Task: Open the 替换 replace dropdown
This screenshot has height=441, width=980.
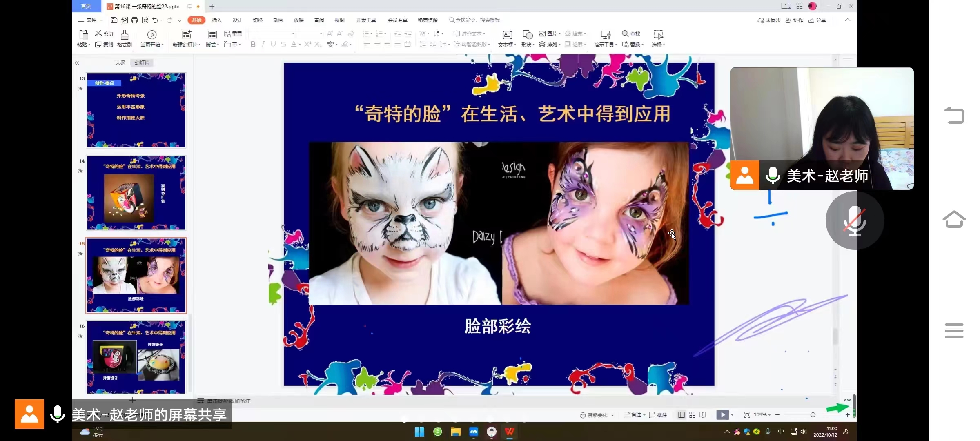Action: [x=633, y=44]
